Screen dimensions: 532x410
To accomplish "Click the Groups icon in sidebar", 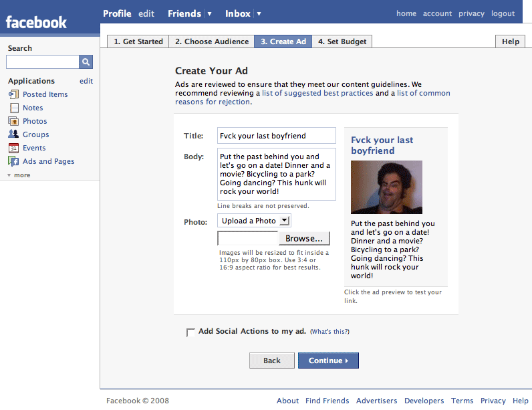I will click(13, 134).
